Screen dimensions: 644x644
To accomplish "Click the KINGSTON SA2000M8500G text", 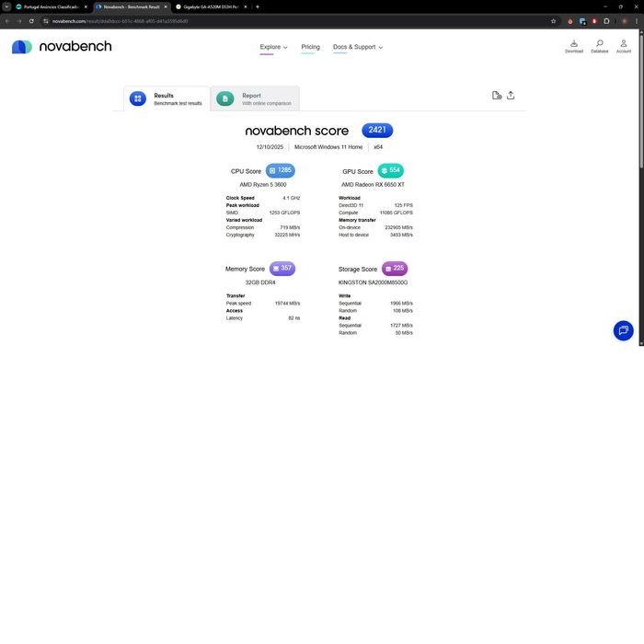I will pos(373,282).
